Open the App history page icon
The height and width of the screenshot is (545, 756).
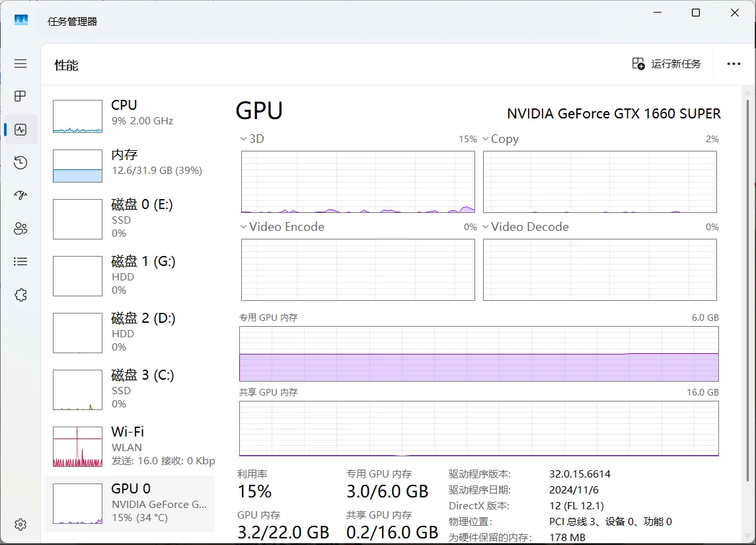point(20,163)
